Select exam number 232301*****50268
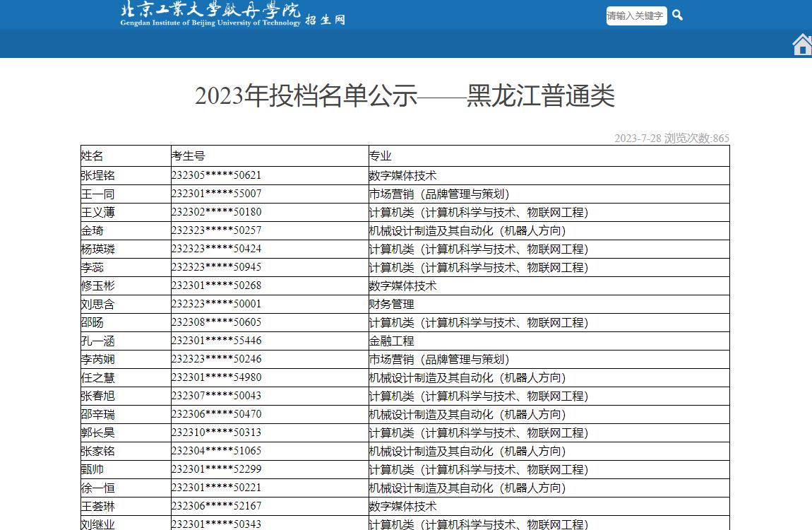The width and height of the screenshot is (812, 530). (x=217, y=285)
